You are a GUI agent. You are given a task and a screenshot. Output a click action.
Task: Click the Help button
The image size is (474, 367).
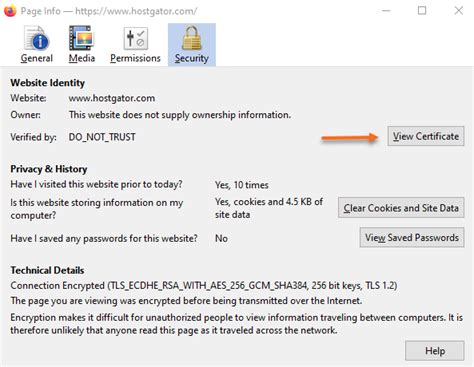tap(435, 351)
